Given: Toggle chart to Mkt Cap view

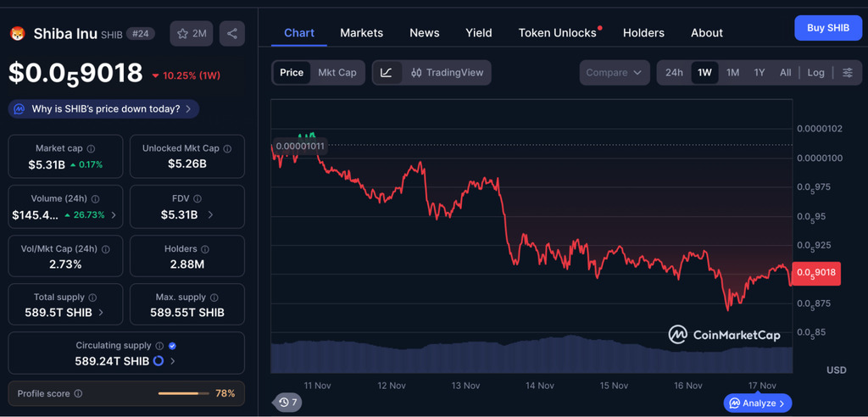Looking at the screenshot, I should 337,73.
